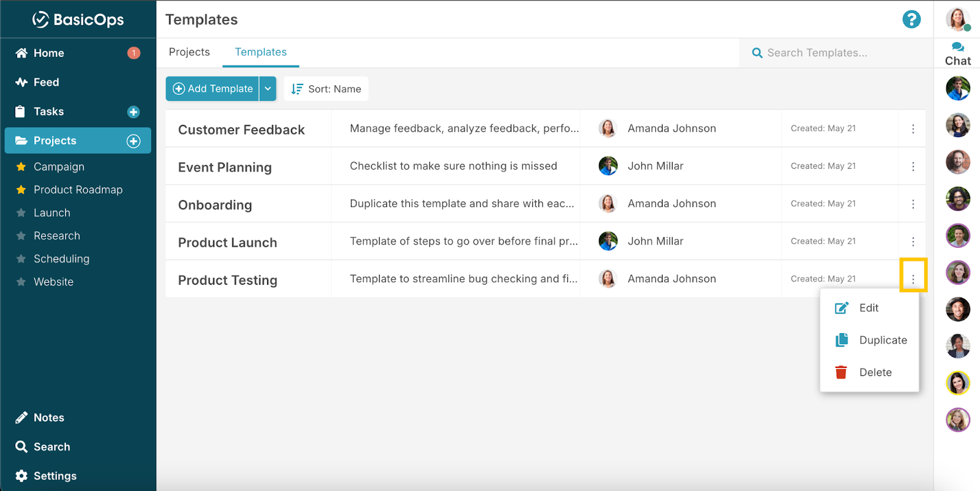980x491 pixels.
Task: Open more options for Product Launch template
Action: [913, 242]
